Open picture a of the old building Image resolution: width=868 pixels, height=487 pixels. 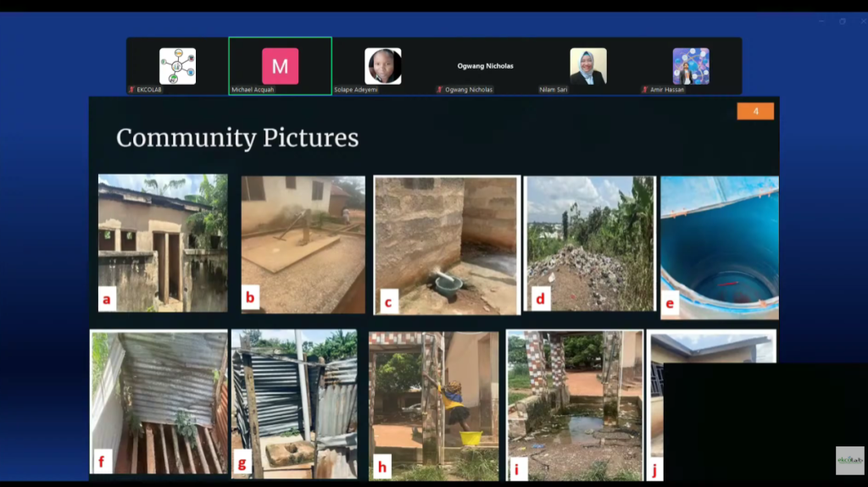[x=163, y=243]
